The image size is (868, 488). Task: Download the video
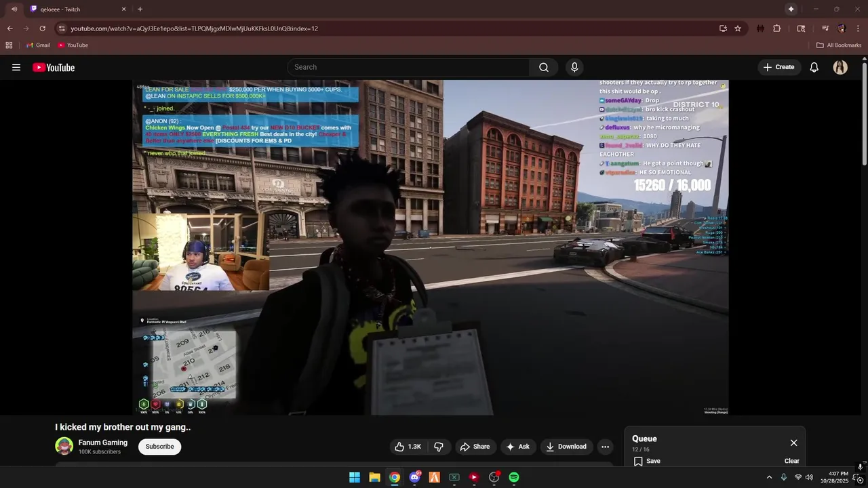click(x=566, y=447)
